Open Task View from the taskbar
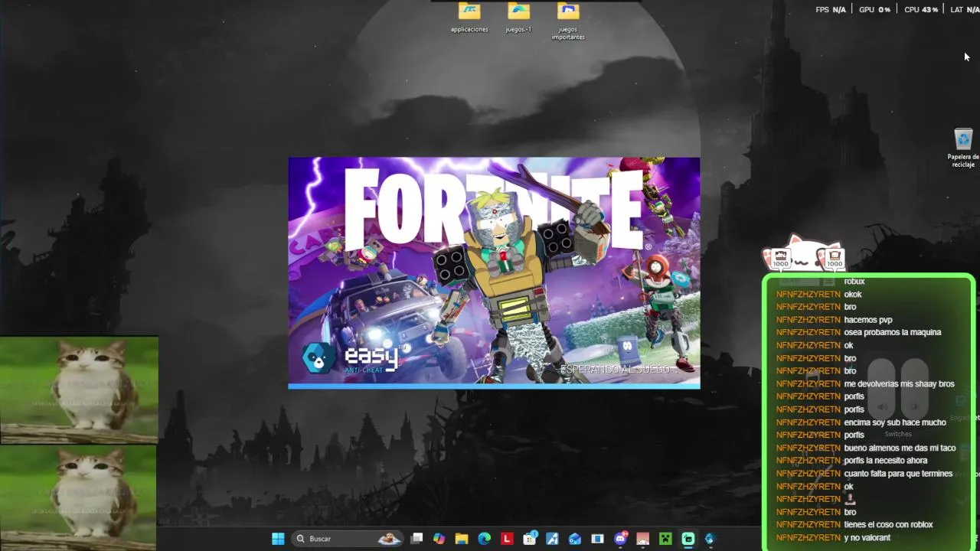The image size is (980, 551). click(416, 539)
